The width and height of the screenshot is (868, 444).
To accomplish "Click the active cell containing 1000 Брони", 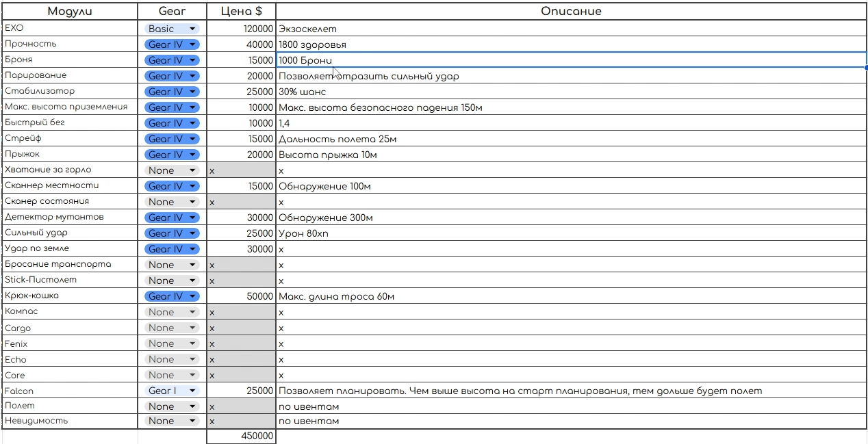I will coord(571,60).
